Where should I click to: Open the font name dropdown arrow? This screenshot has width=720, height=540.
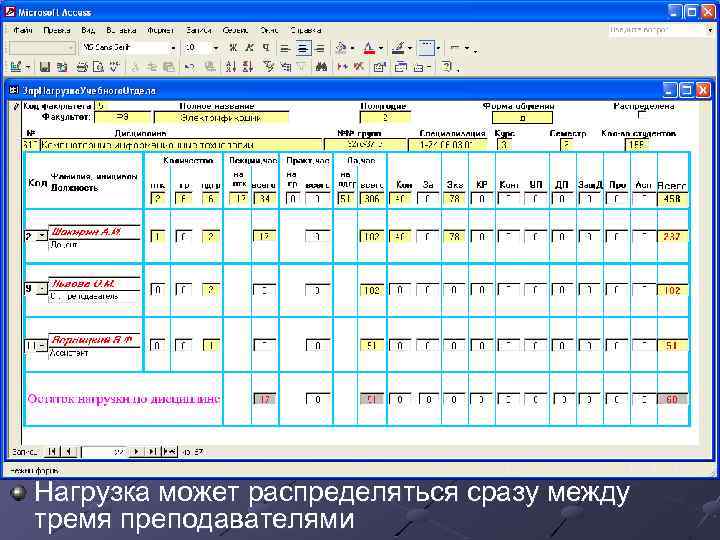tap(173, 48)
